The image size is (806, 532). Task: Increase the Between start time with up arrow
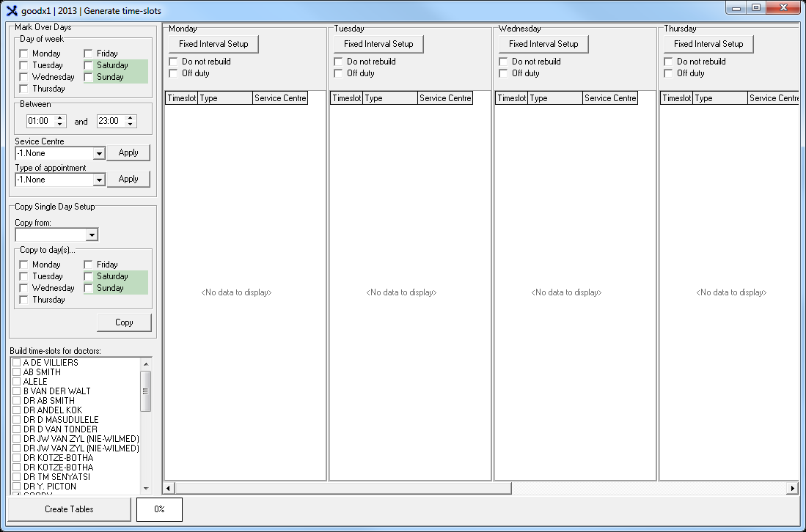tap(60, 118)
